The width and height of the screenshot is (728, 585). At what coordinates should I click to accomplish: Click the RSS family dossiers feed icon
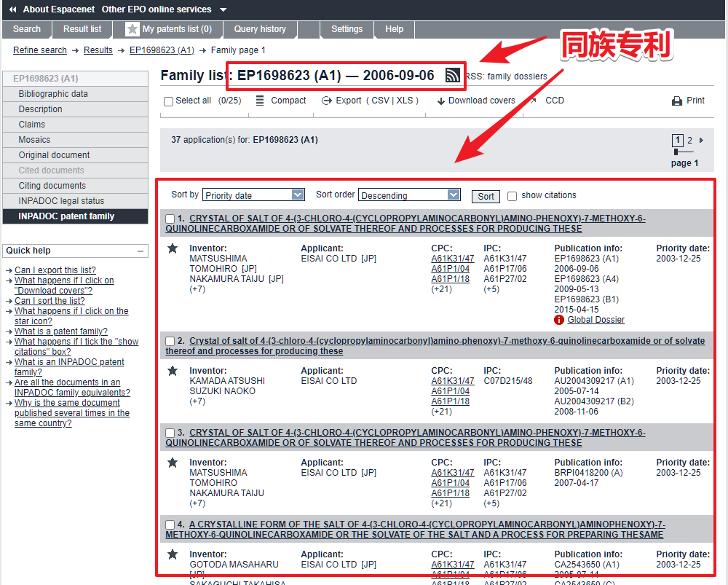click(452, 75)
